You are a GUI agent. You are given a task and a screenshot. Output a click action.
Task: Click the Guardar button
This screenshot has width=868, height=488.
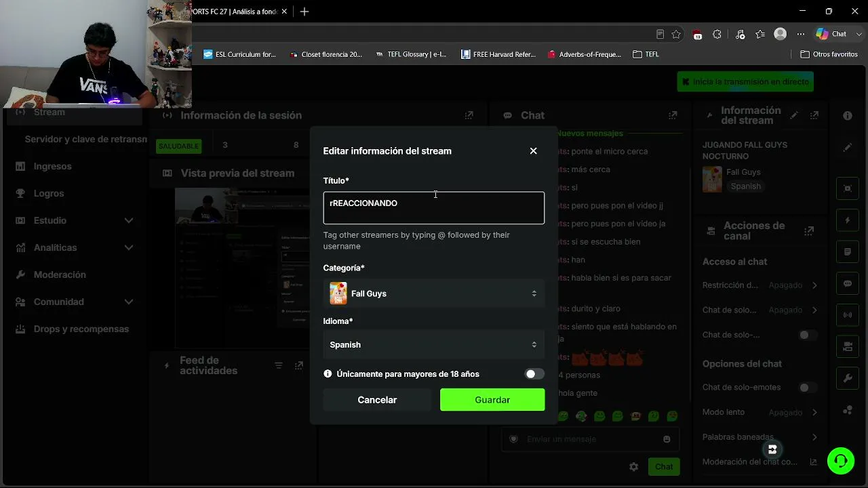point(492,400)
